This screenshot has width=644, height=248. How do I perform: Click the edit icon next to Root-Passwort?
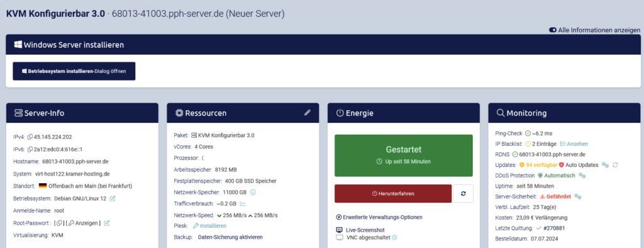(107, 223)
